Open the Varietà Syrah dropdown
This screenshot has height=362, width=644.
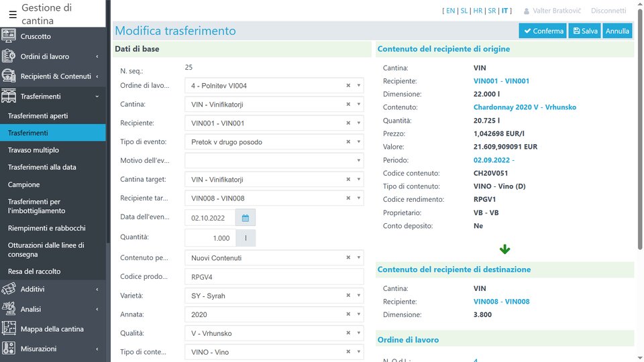coord(359,296)
